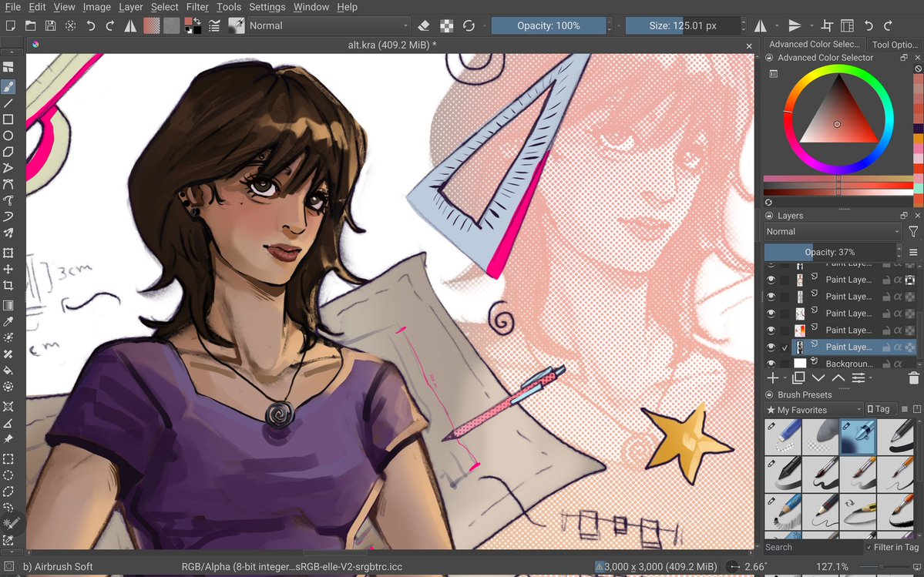Click the 127.1% zoom level

(832, 567)
